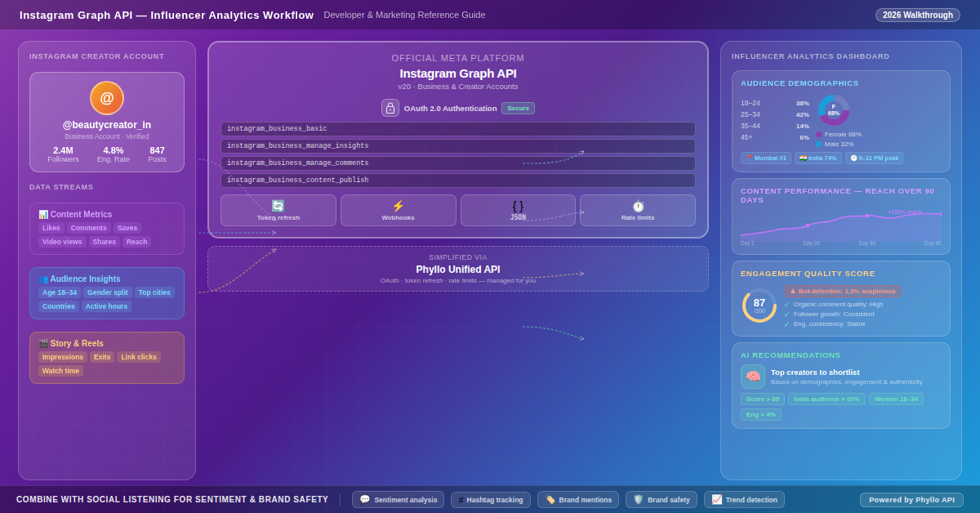Select the instagram_business_manage_comments scope

pyautogui.click(x=458, y=163)
